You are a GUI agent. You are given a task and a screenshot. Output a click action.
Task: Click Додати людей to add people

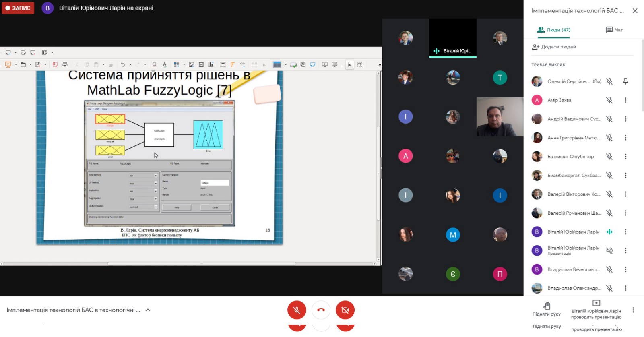click(554, 47)
